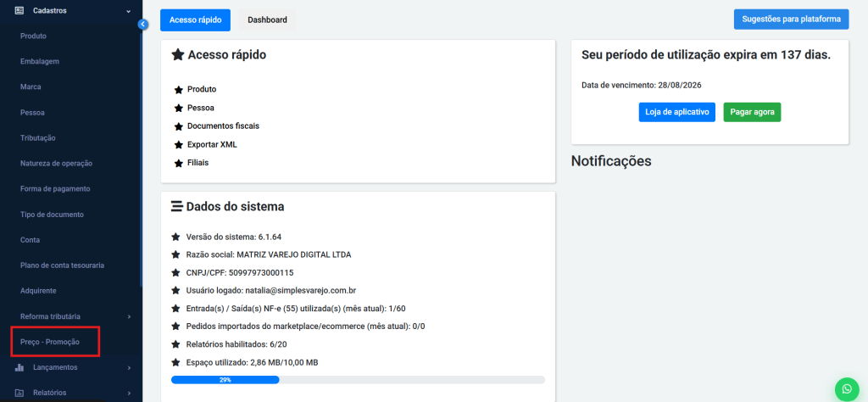Click the Espaço utilizado 29% progress bar
The image size is (868, 402).
point(358,380)
